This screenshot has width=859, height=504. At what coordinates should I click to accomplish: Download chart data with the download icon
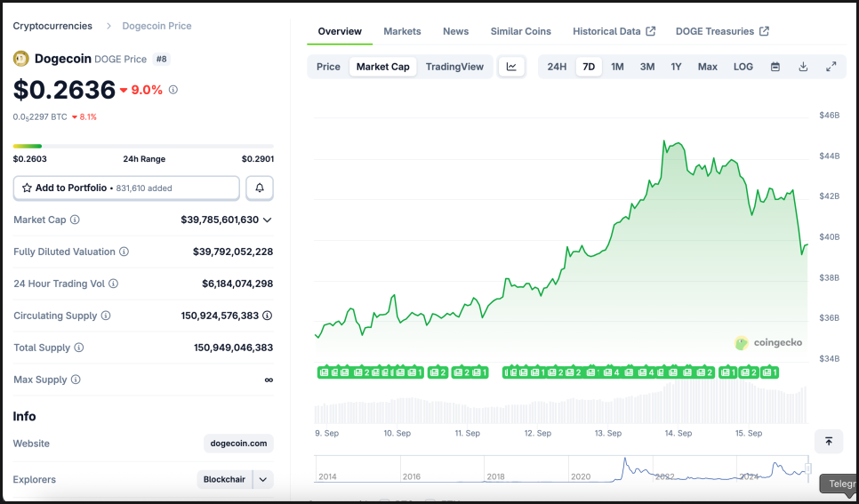pos(803,67)
